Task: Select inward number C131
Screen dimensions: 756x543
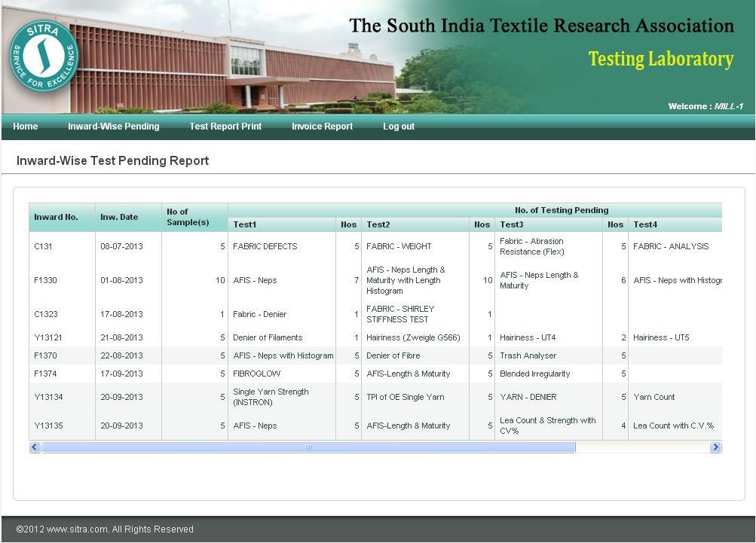Action: coord(43,246)
